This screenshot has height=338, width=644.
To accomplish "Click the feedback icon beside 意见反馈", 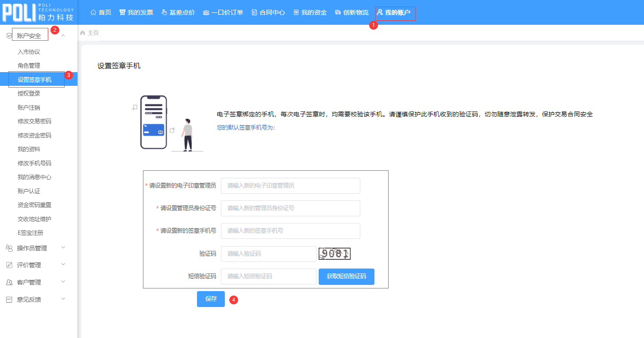I will click(x=9, y=300).
